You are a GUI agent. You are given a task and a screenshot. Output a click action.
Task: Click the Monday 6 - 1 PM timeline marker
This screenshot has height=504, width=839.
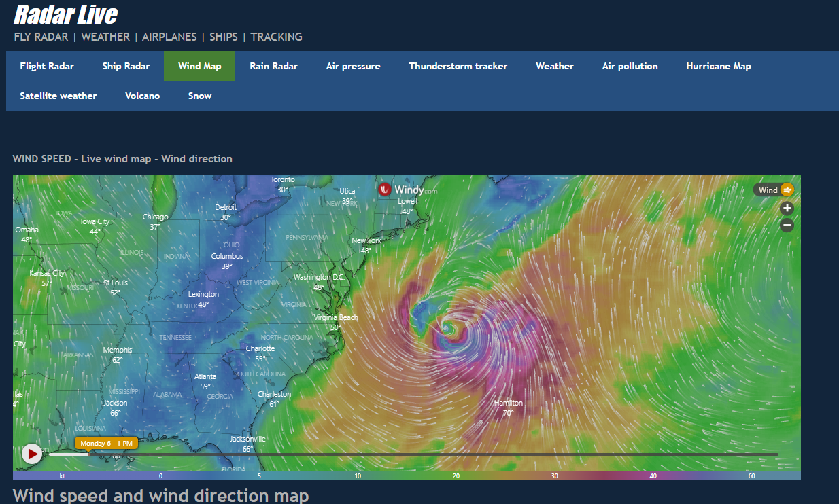tap(107, 443)
